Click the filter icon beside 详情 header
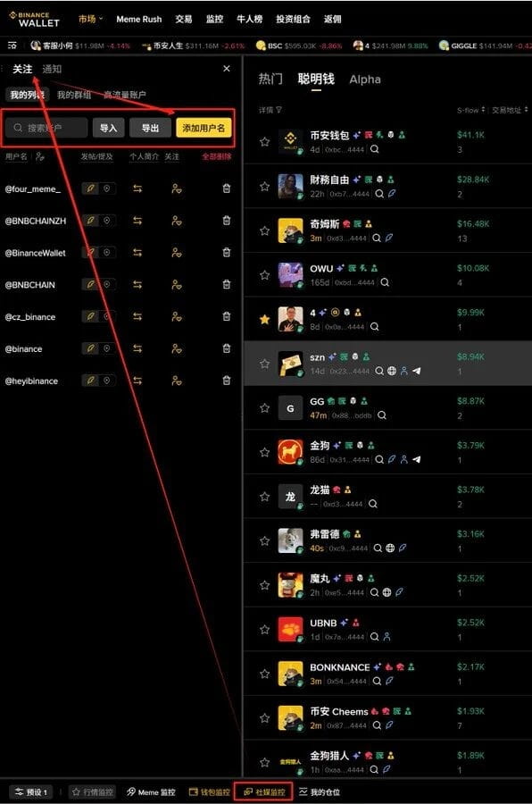The image size is (532, 804). [x=278, y=110]
